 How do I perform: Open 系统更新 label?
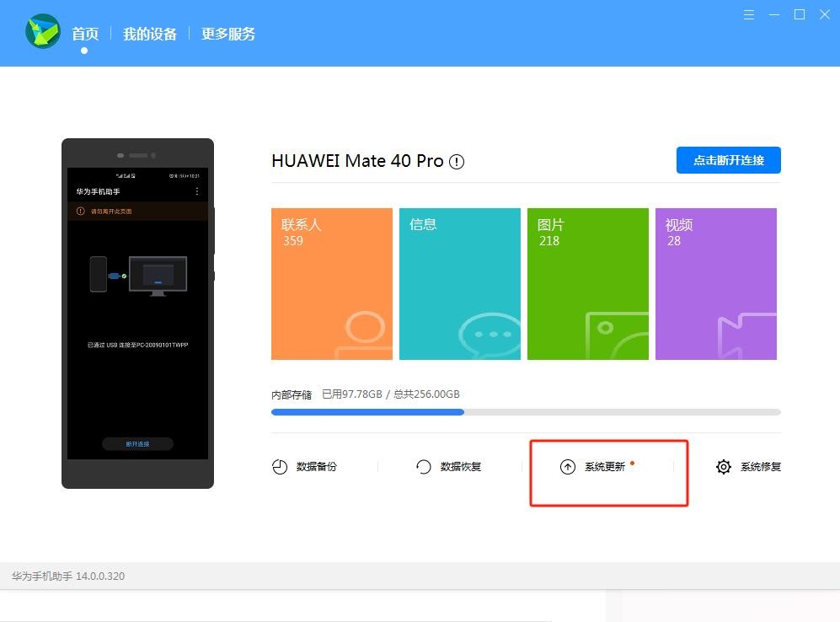click(x=605, y=467)
